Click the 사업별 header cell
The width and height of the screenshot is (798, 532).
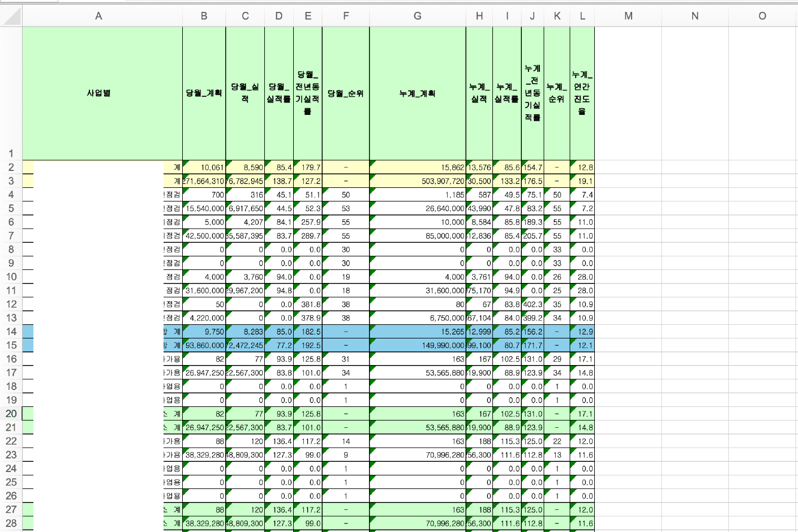tap(102, 93)
